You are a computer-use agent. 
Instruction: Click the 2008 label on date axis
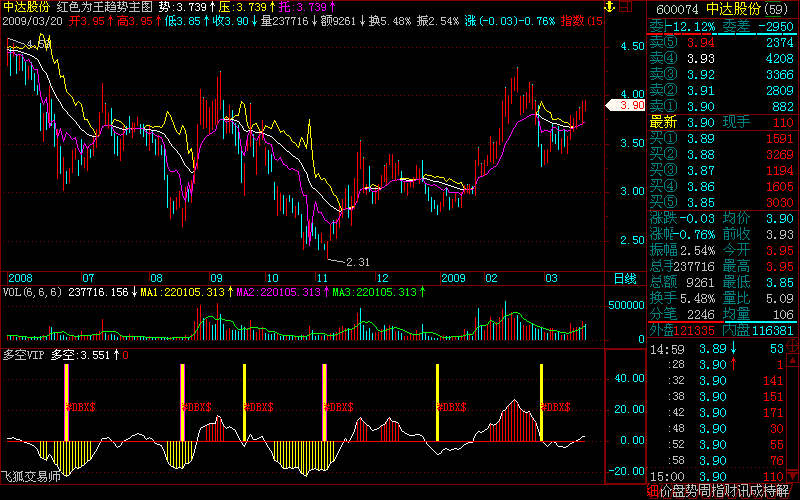coord(20,279)
